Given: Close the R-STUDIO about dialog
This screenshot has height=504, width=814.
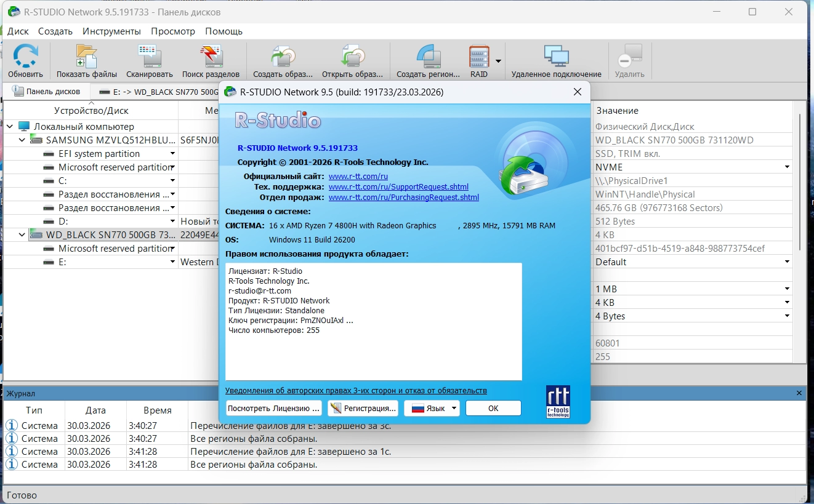Looking at the screenshot, I should 578,92.
